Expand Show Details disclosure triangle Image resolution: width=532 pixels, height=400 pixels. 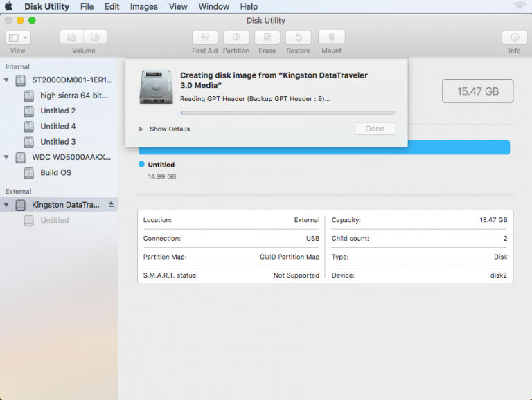[x=141, y=129]
